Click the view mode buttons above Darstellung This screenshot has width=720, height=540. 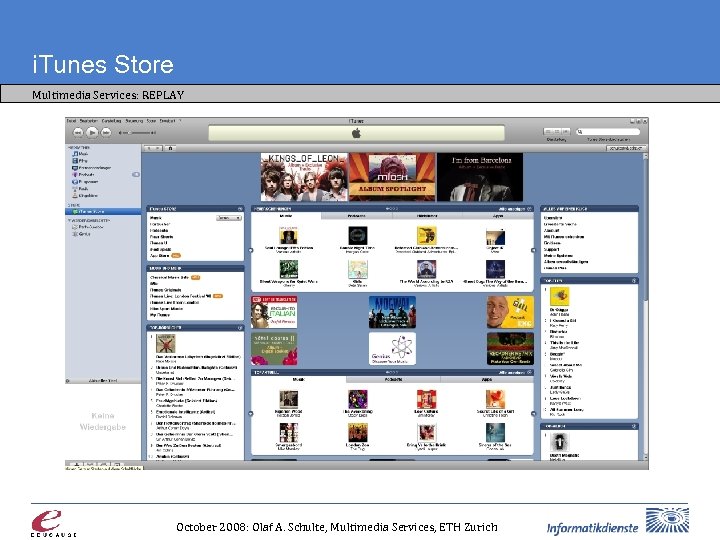(x=557, y=131)
